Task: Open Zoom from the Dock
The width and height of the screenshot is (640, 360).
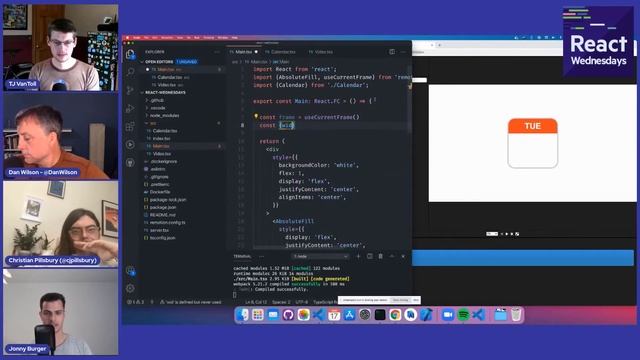Action: pyautogui.click(x=448, y=315)
